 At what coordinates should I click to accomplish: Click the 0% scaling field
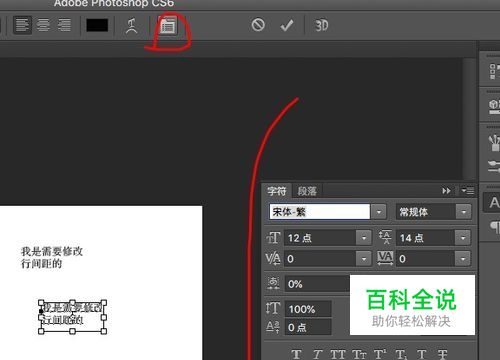click(317, 284)
